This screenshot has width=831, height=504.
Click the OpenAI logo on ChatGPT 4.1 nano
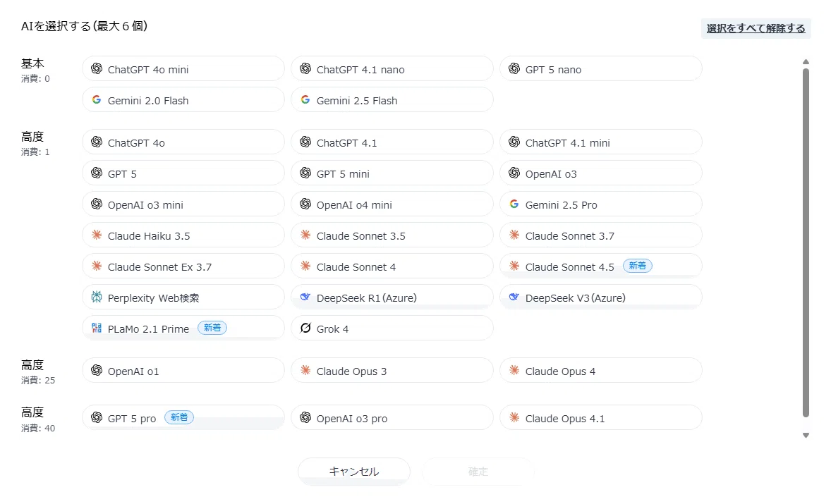(x=305, y=69)
